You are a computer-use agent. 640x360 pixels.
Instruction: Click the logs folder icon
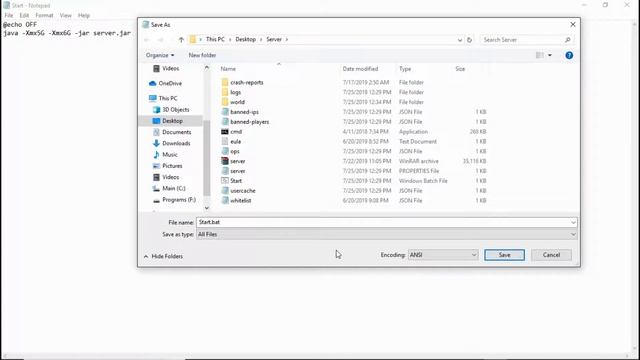click(225, 92)
